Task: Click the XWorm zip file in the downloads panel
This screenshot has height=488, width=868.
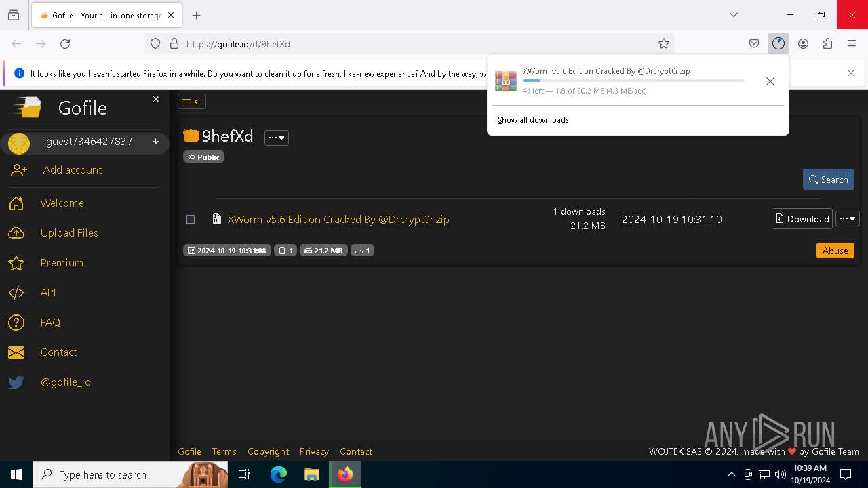Action: [x=606, y=71]
